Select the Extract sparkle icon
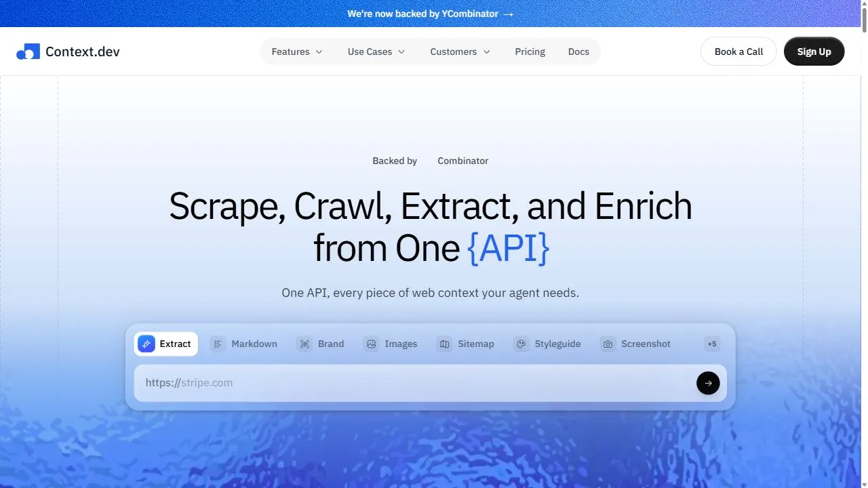This screenshot has height=488, width=868. pos(146,344)
